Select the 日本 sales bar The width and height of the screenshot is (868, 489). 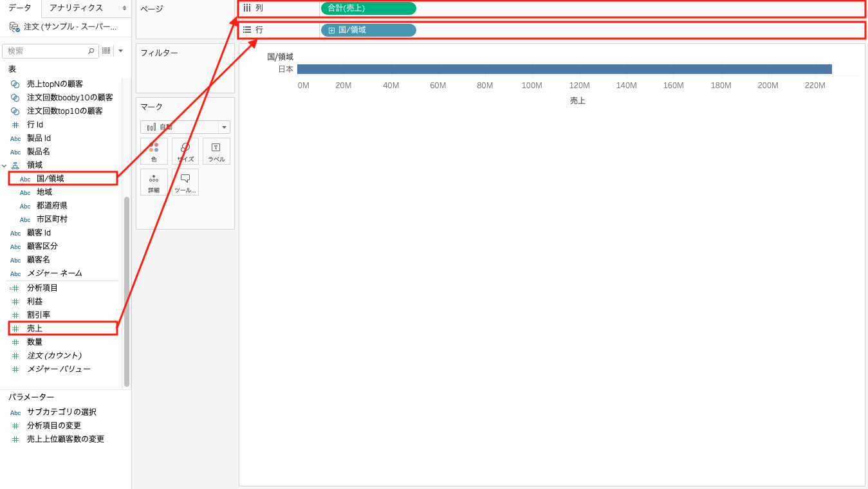(564, 69)
